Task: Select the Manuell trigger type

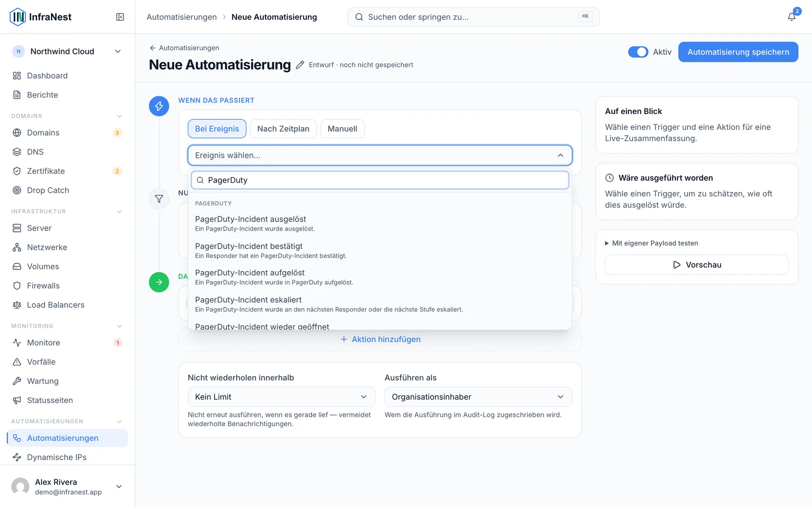Action: click(342, 129)
